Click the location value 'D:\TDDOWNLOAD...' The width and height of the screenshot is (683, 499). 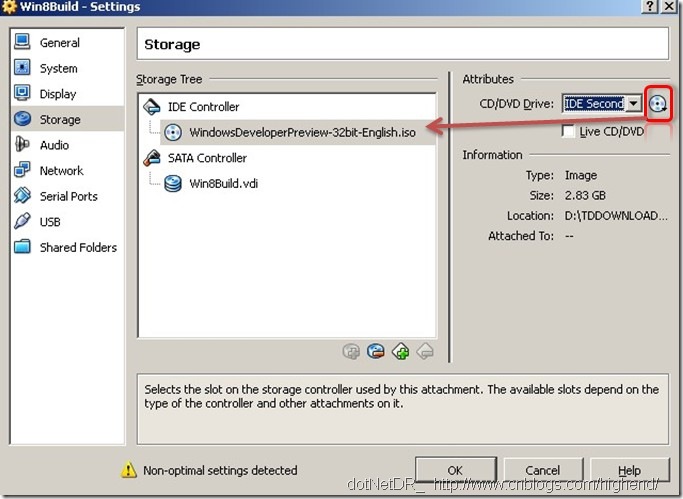pos(616,216)
